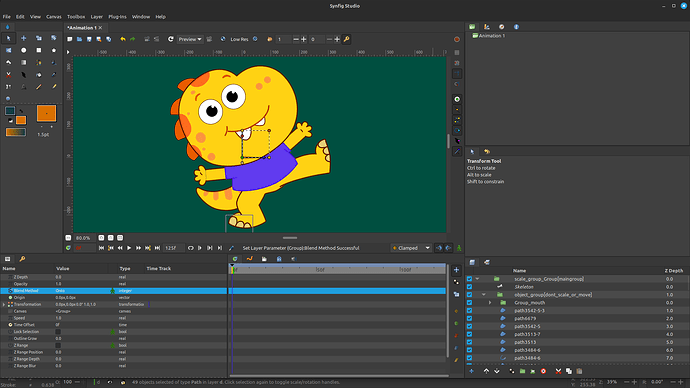Screen dimensions: 690x388
Task: Open the File menu
Action: [x=7, y=17]
